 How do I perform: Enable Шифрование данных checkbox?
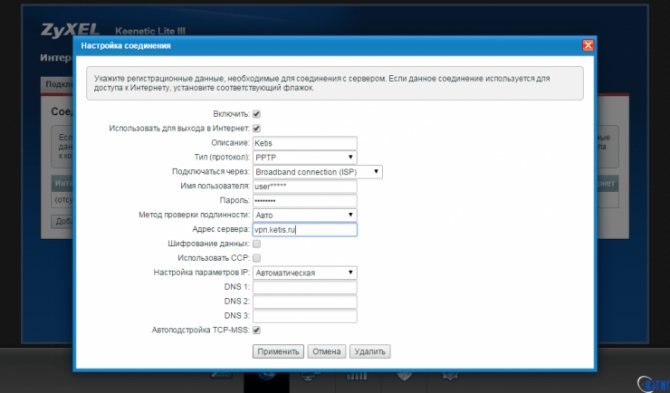click(256, 244)
